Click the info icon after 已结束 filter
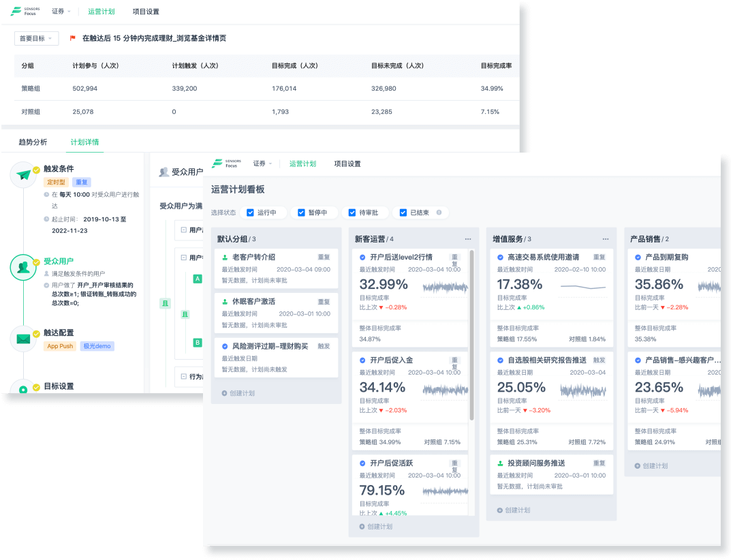Image resolution: width=733 pixels, height=560 pixels. (439, 213)
